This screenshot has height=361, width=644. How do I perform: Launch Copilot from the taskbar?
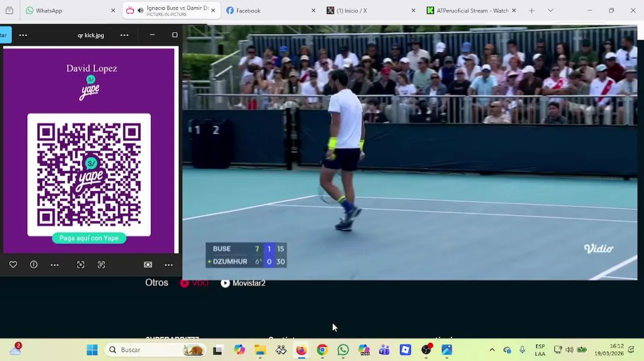[239, 350]
